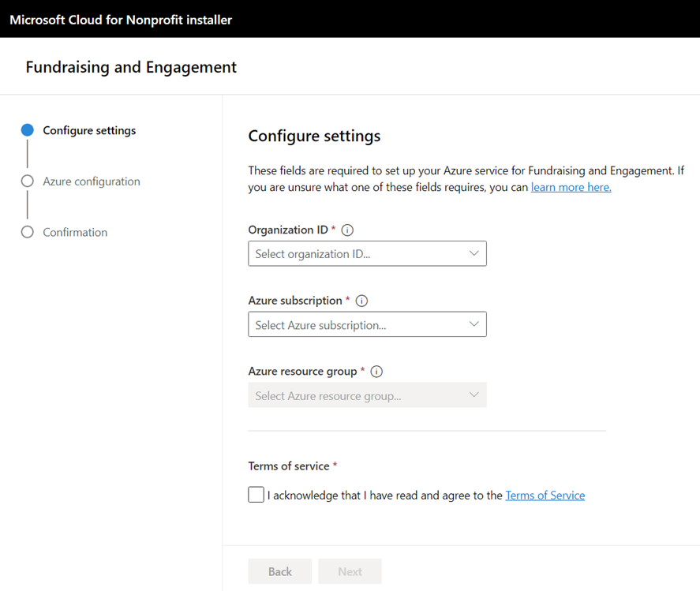The image size is (700, 591).
Task: Open the Terms of Service link
Action: pos(545,496)
